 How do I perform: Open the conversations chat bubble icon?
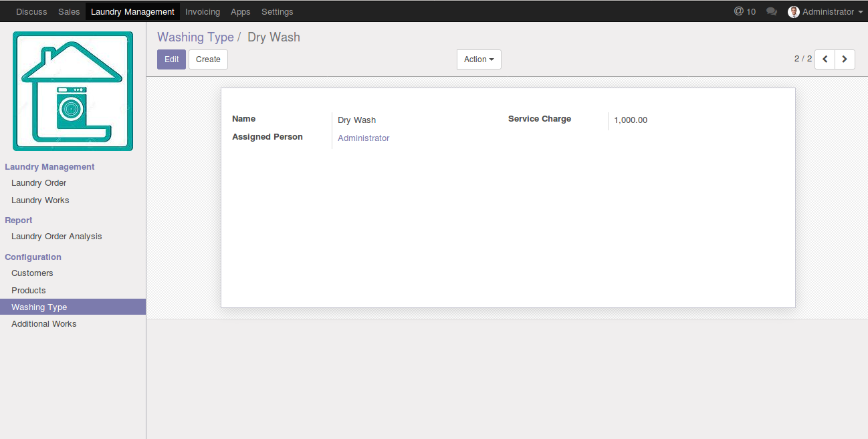point(772,11)
